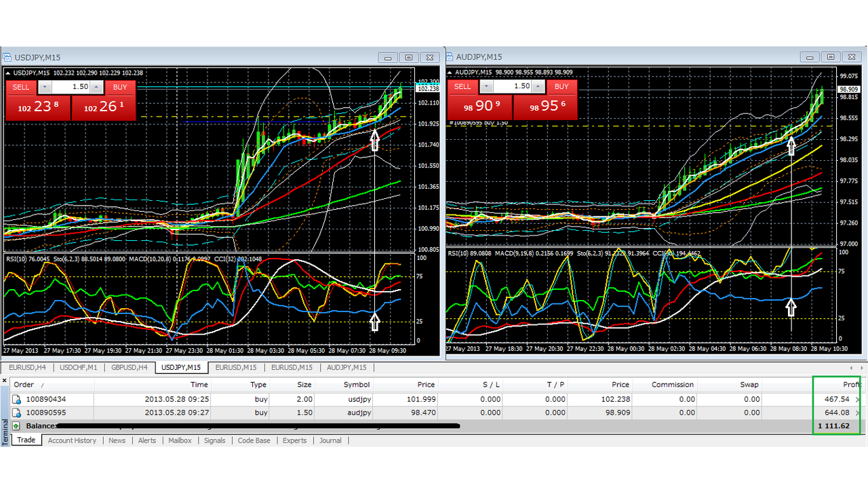Increase AUDJPY lot volume with the up arrow
This screenshot has width=868, height=490.
coord(538,86)
